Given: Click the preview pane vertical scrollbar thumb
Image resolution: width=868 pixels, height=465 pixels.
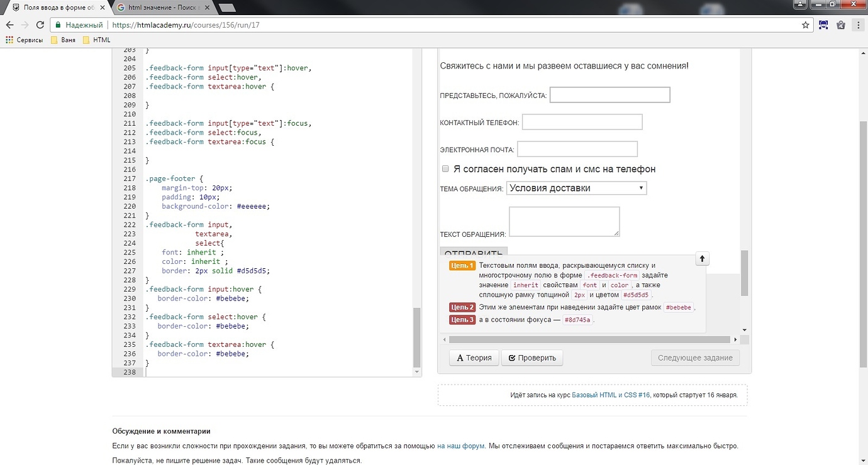Looking at the screenshot, I should [x=745, y=273].
